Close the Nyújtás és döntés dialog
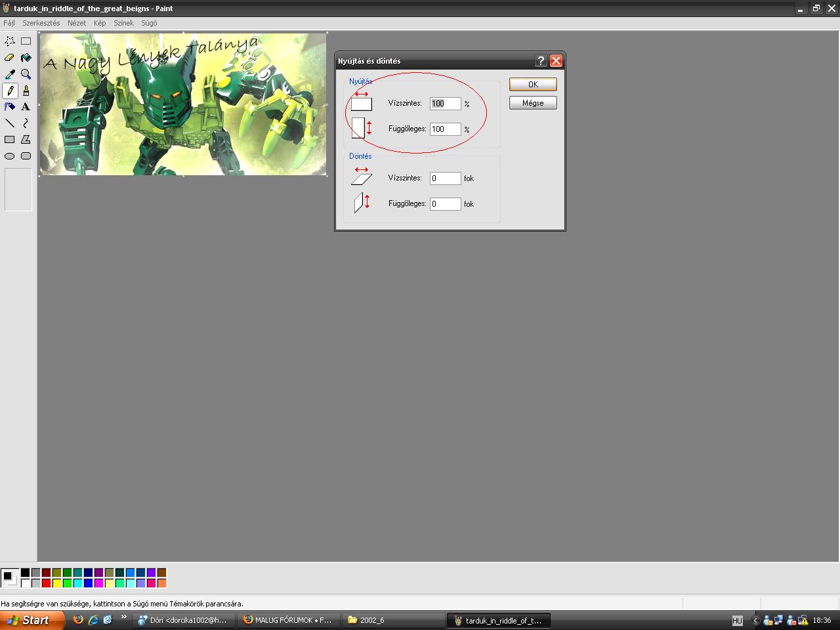The height and width of the screenshot is (630, 840). [556, 60]
